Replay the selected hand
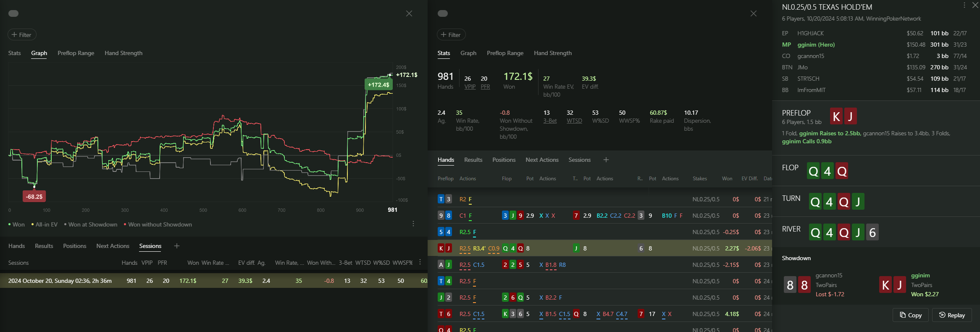 tap(952, 315)
